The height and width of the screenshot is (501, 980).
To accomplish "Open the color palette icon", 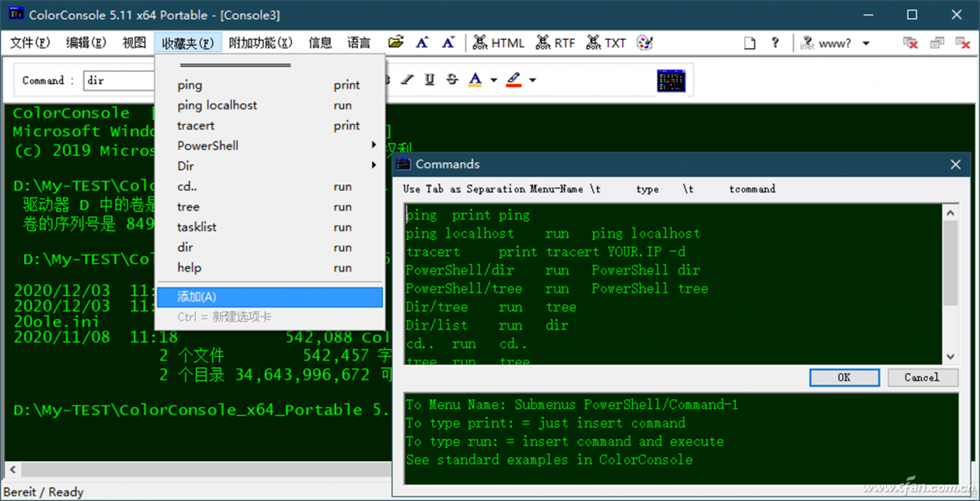I will (644, 43).
